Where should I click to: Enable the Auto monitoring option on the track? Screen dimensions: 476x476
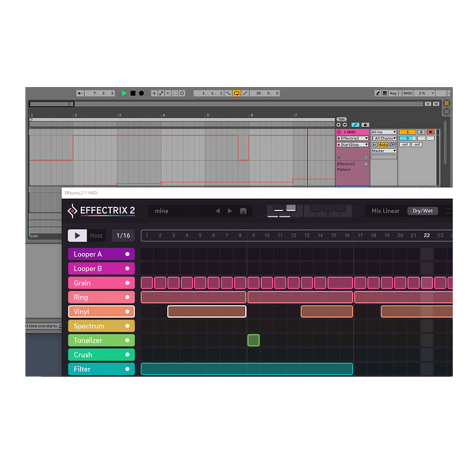[x=384, y=145]
